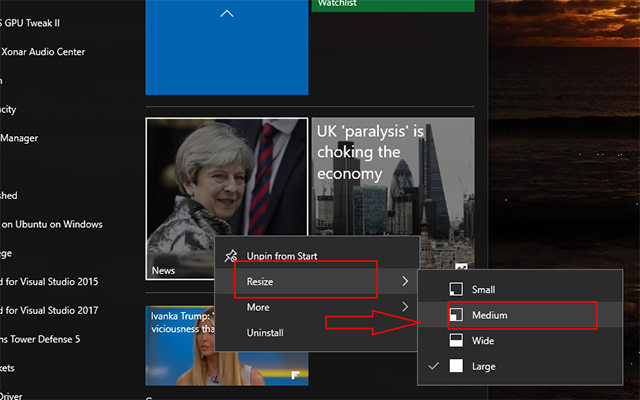
Task: Click the Small size icon
Action: pos(456,289)
